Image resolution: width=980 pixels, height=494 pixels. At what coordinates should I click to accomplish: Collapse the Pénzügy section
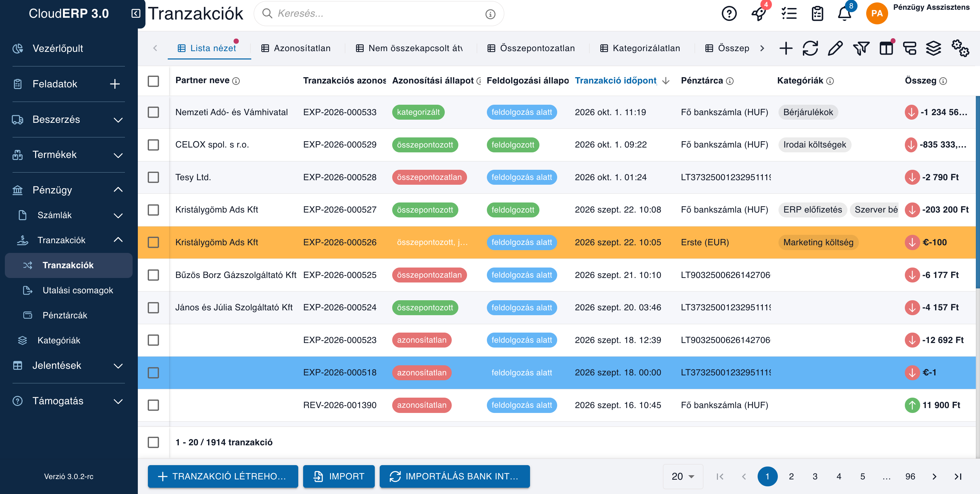tap(69, 190)
